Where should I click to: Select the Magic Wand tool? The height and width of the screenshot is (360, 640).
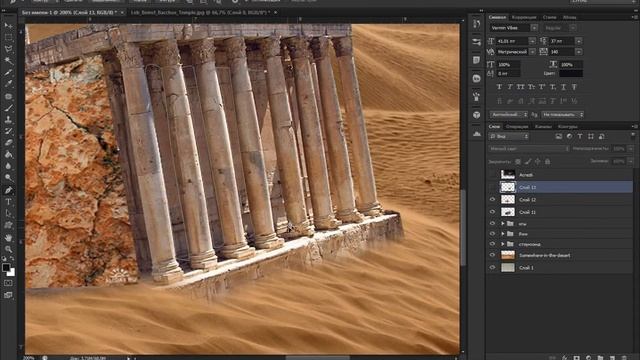coord(8,61)
